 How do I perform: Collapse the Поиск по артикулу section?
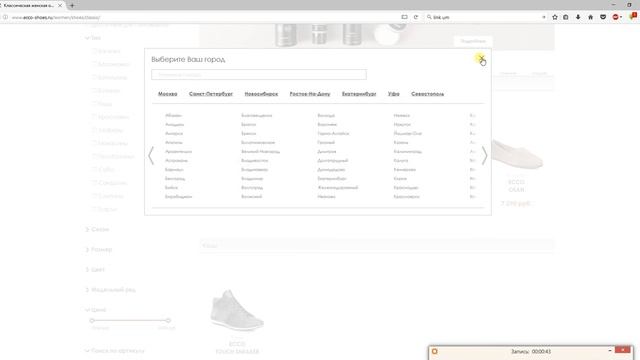point(114,351)
